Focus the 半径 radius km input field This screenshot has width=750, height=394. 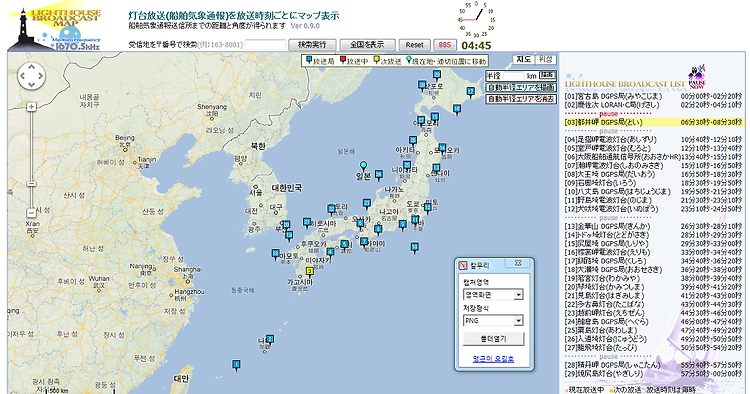[514, 76]
